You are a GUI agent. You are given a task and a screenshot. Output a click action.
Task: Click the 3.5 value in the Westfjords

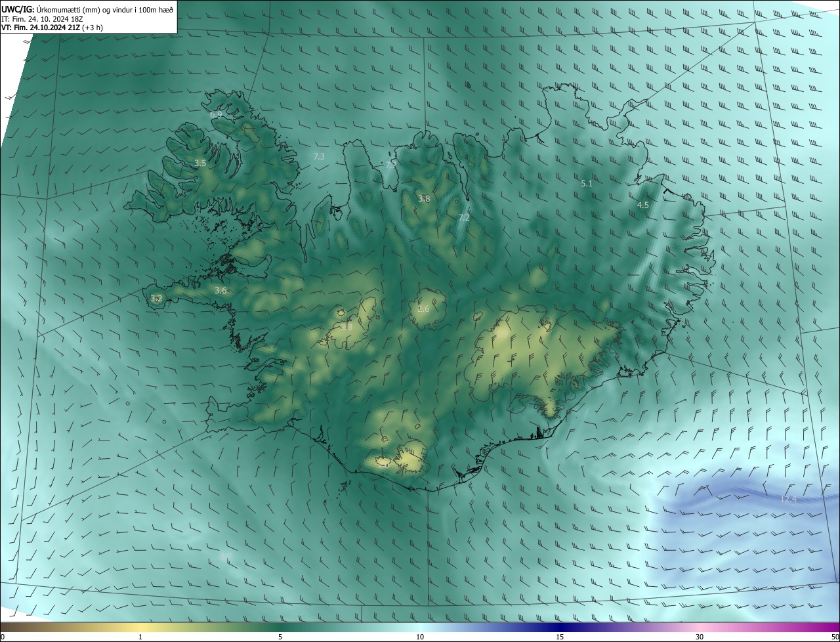(201, 163)
